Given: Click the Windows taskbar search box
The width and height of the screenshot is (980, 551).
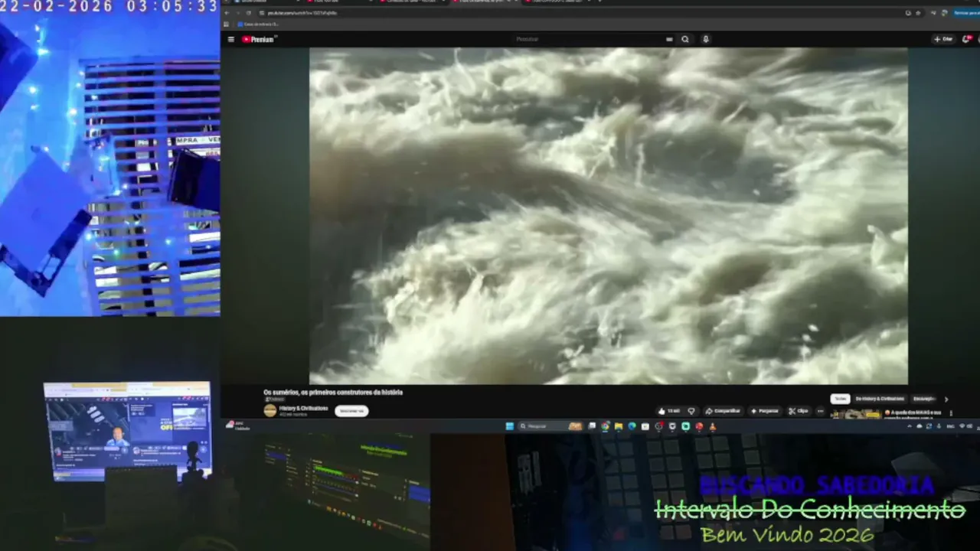Looking at the screenshot, I should coord(550,426).
